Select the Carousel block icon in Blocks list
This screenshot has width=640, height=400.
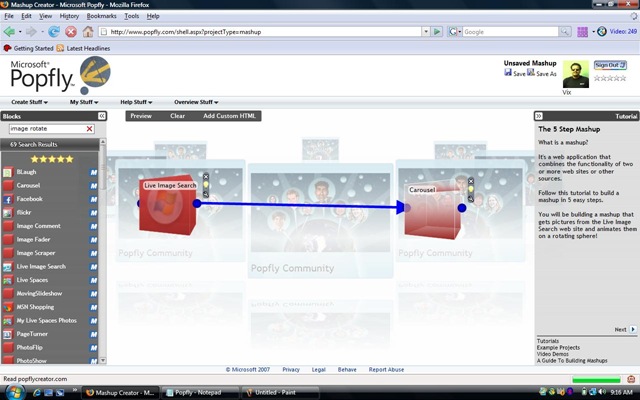click(7, 186)
